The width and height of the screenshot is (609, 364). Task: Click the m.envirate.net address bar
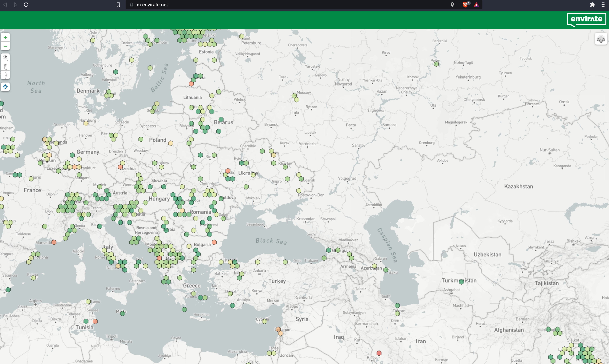pyautogui.click(x=270, y=5)
